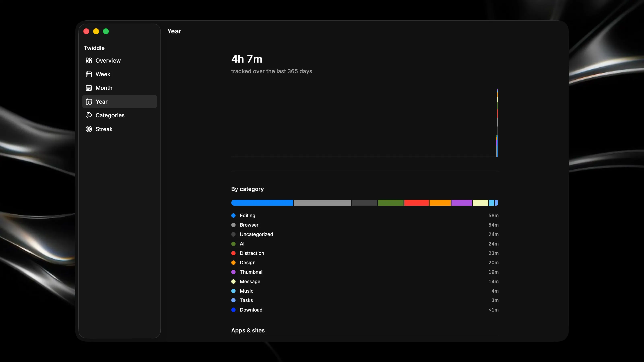The width and height of the screenshot is (644, 362).
Task: Click the gray dot beside Browser
Action: click(x=233, y=225)
